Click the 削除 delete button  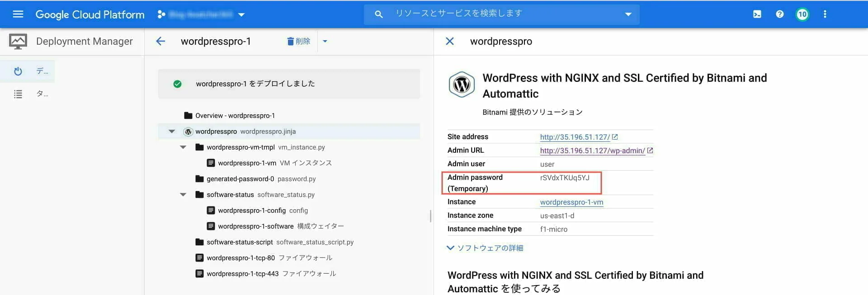pos(299,42)
